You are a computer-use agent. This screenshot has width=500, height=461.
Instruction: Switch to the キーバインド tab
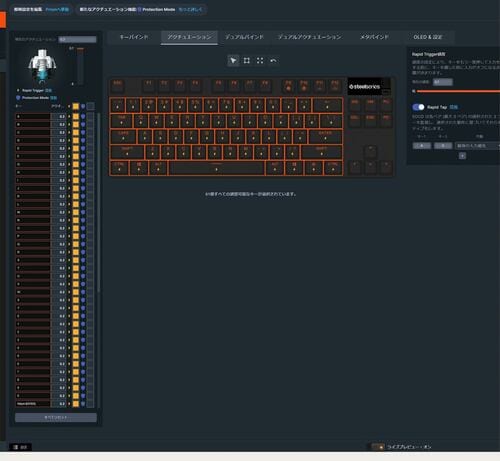coord(134,37)
